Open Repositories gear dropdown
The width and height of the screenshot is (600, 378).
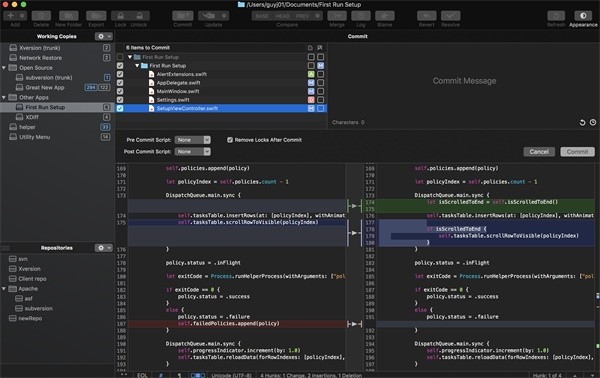104,248
